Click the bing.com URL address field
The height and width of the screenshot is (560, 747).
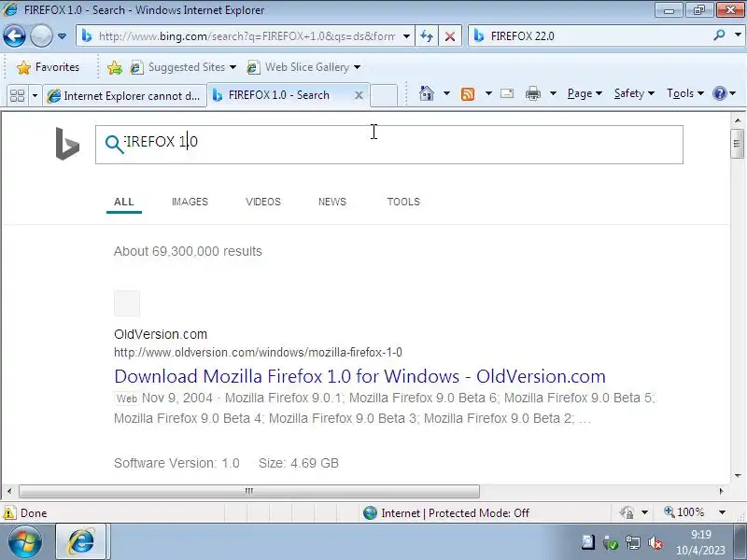click(240, 36)
